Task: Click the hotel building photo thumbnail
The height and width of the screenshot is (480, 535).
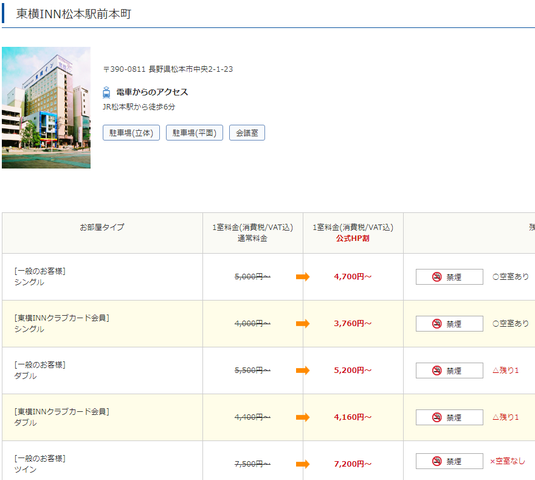Action: pos(46,107)
